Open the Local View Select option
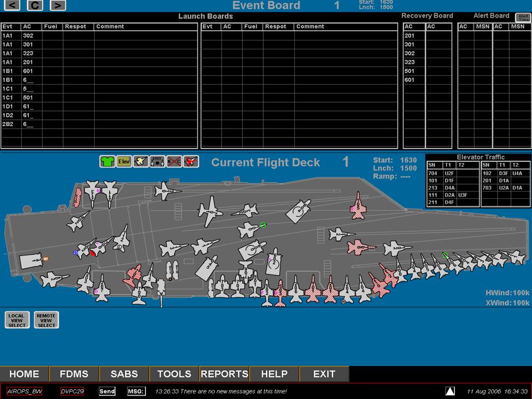 17,320
